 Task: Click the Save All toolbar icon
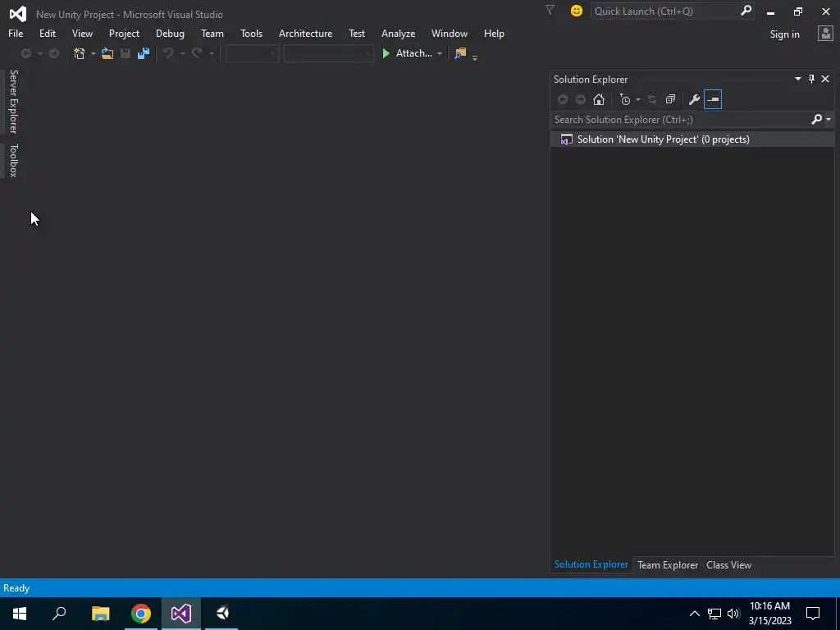(x=143, y=53)
